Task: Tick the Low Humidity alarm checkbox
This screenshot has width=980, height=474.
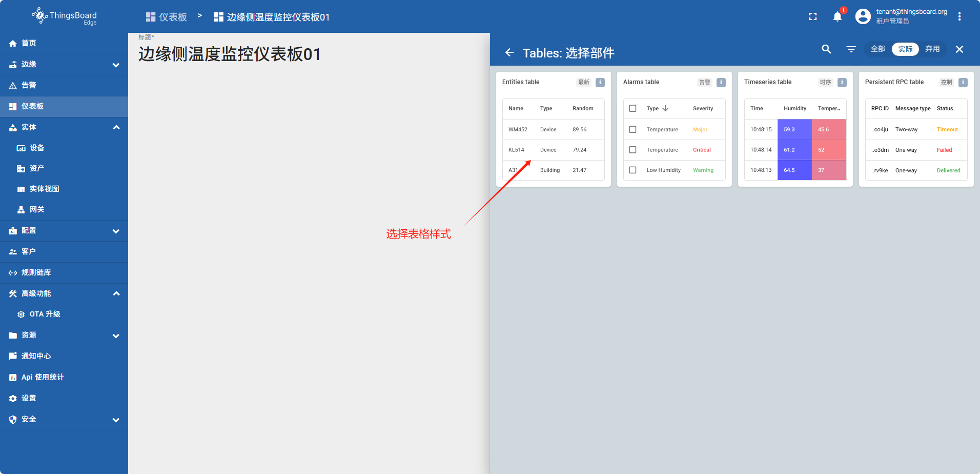Action: [x=632, y=170]
